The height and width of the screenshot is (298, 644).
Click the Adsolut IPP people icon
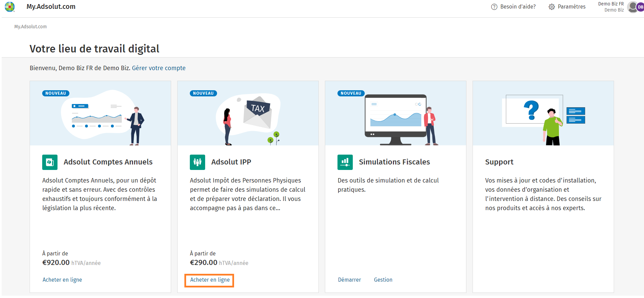[197, 162]
